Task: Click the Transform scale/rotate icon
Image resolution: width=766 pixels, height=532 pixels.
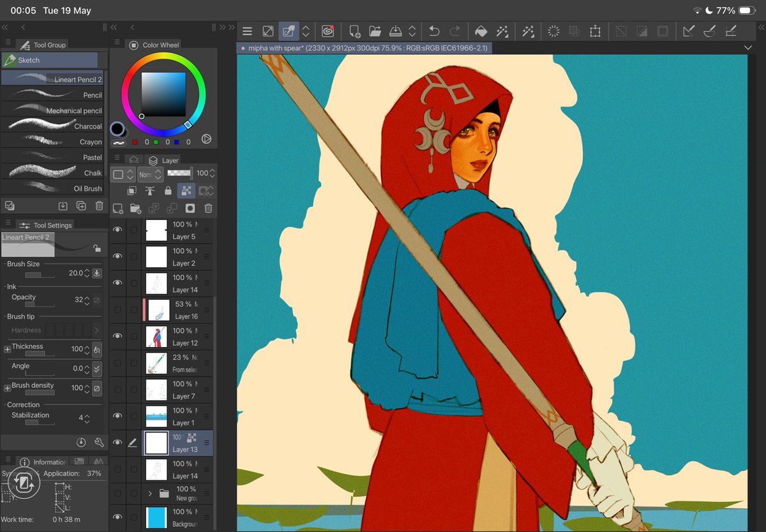Action: 596,31
